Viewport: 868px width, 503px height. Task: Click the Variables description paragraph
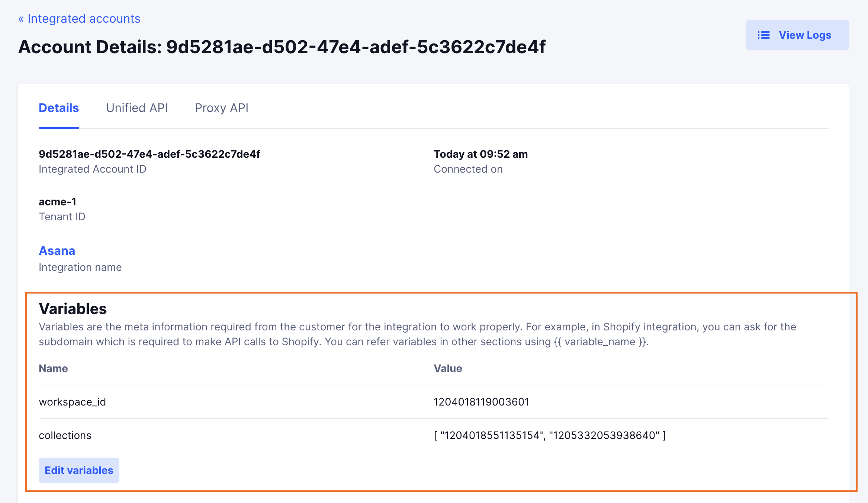[418, 334]
